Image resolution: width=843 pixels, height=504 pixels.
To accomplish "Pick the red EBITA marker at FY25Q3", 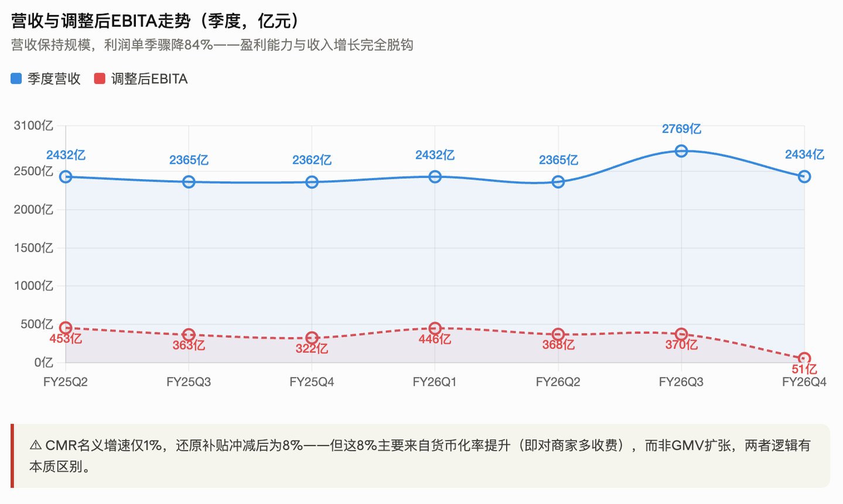I will pos(189,335).
